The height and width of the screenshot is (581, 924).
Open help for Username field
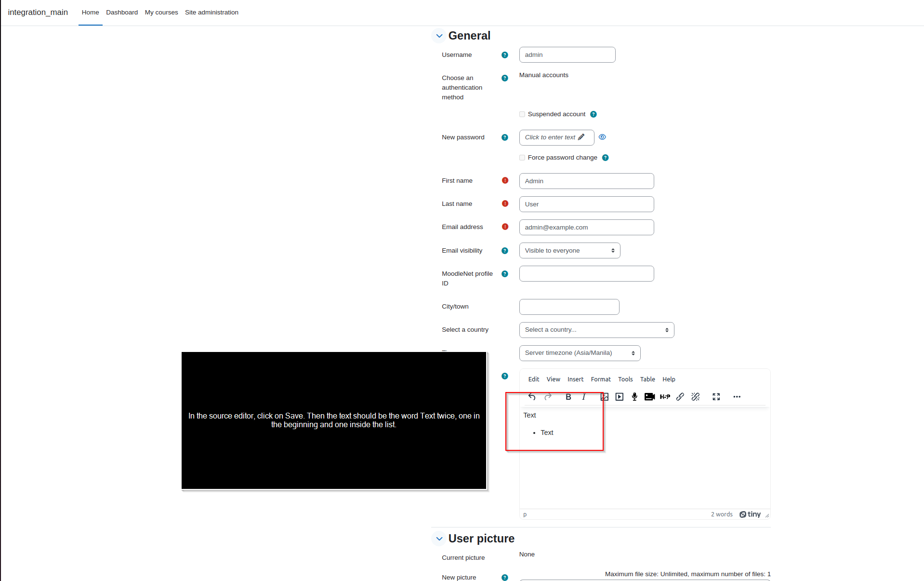505,55
